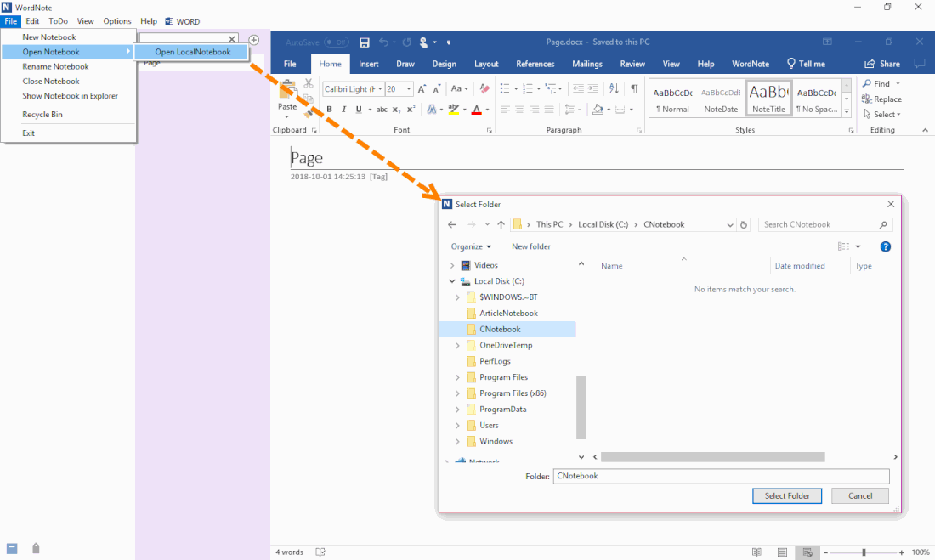This screenshot has height=560, width=935.
Task: Click the Redo icon in Word
Action: (x=406, y=42)
